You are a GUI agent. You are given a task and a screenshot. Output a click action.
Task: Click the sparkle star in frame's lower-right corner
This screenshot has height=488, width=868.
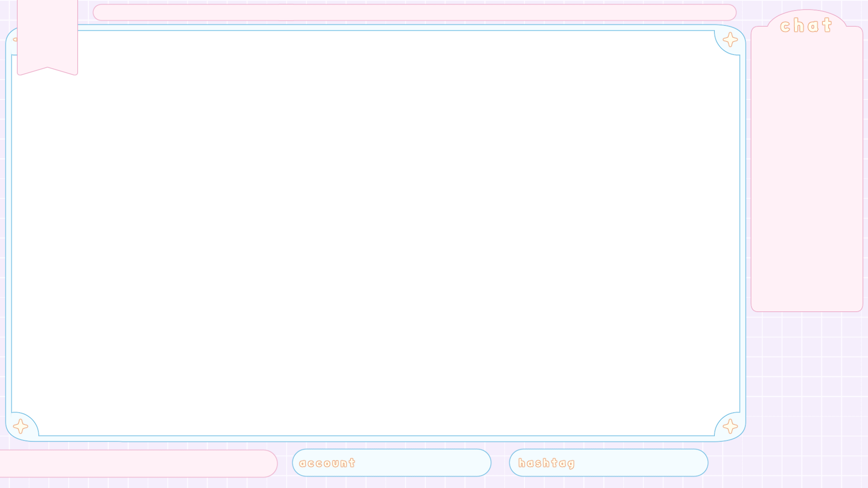pyautogui.click(x=730, y=426)
